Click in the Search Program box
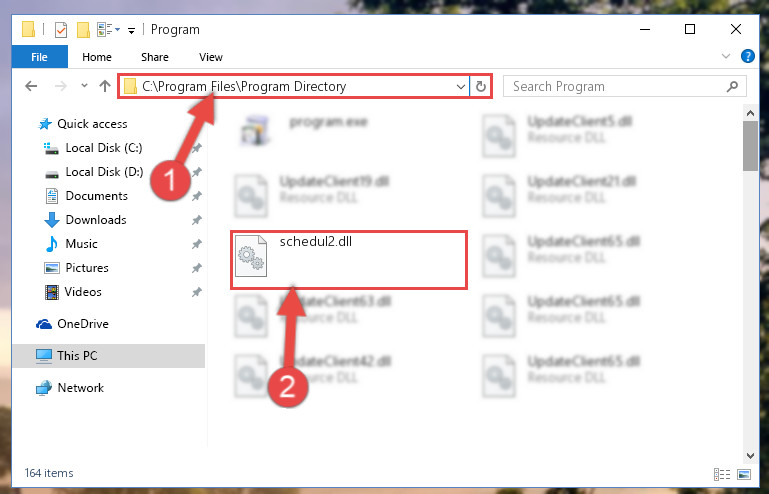This screenshot has height=494, width=769. click(614, 86)
